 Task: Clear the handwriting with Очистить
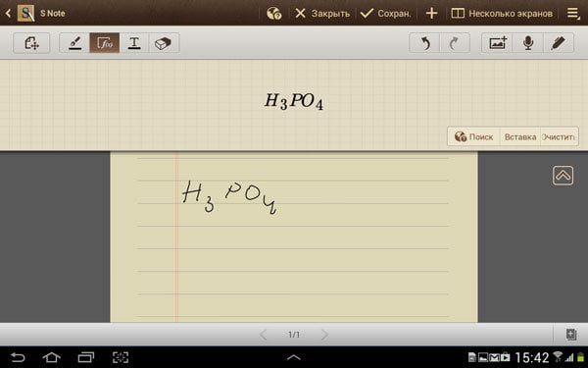coord(559,137)
